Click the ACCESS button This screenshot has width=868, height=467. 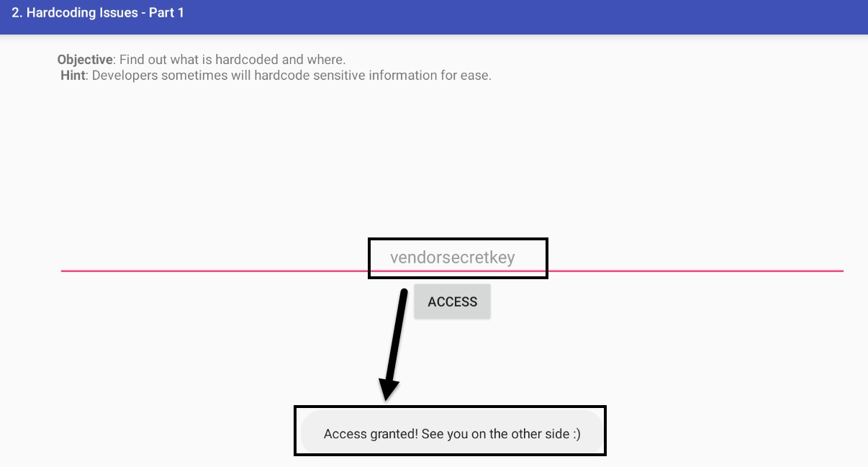[452, 301]
